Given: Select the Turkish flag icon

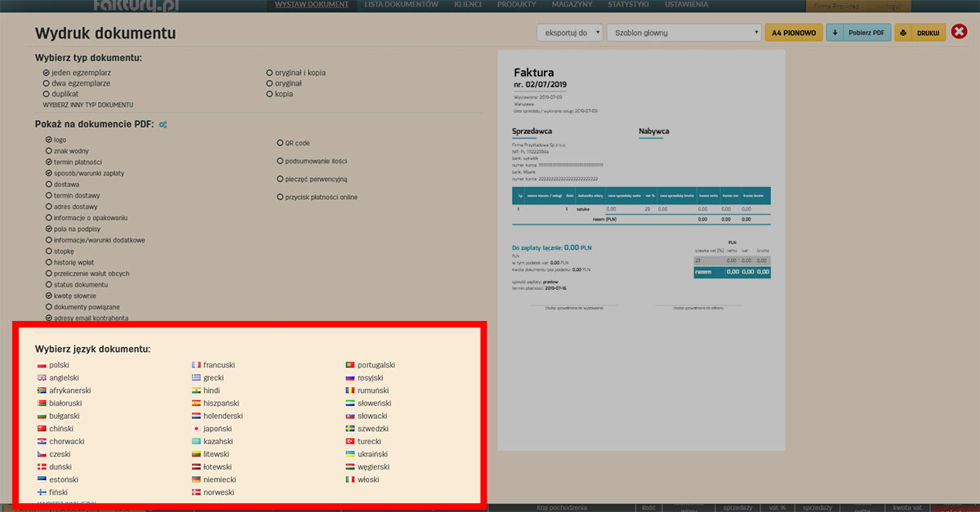Looking at the screenshot, I should [350, 442].
